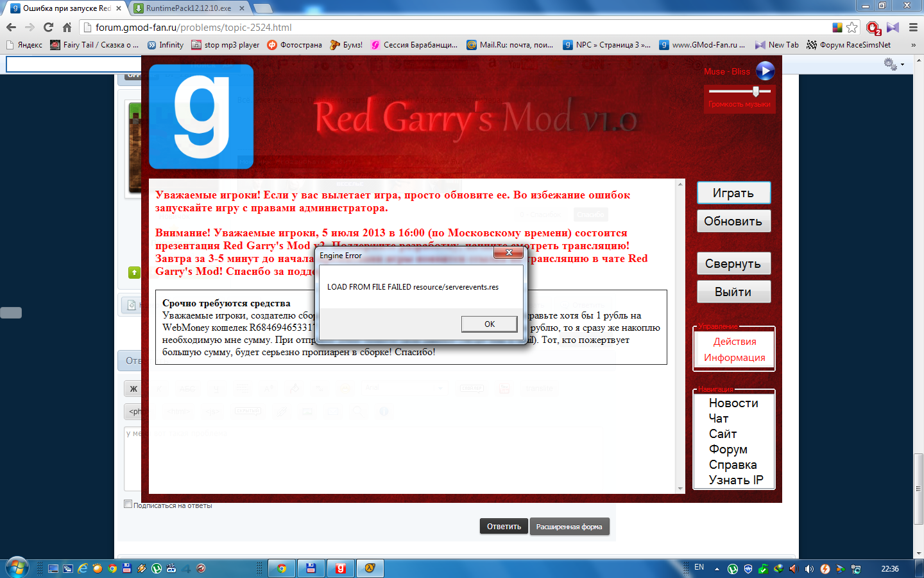Open Сайт in launcher navigation
The image size is (924, 578).
coord(723,434)
